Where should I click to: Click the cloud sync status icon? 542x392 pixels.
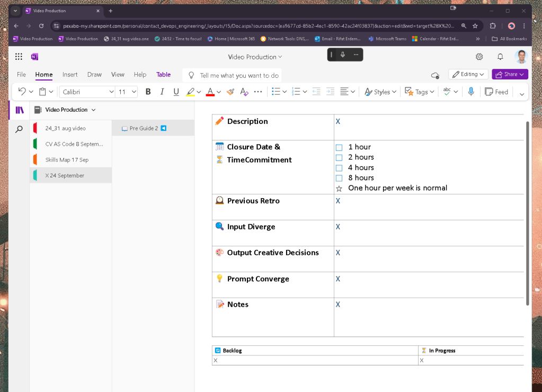435,75
